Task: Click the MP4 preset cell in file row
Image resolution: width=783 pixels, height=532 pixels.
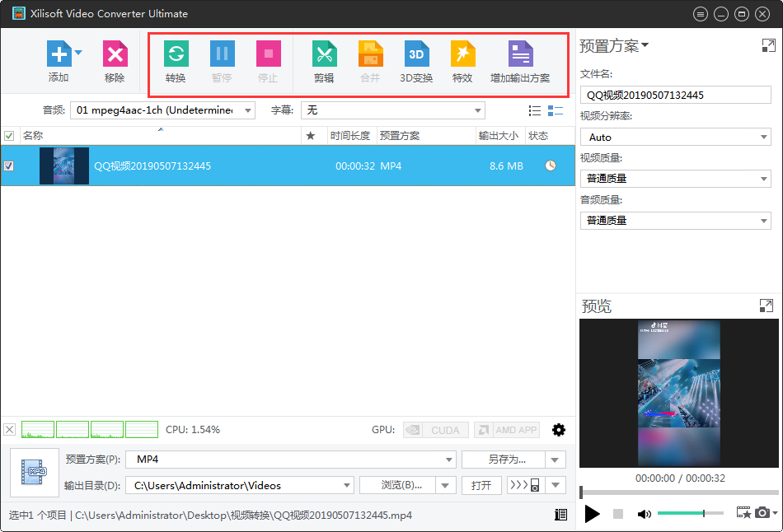Action: pyautogui.click(x=391, y=166)
